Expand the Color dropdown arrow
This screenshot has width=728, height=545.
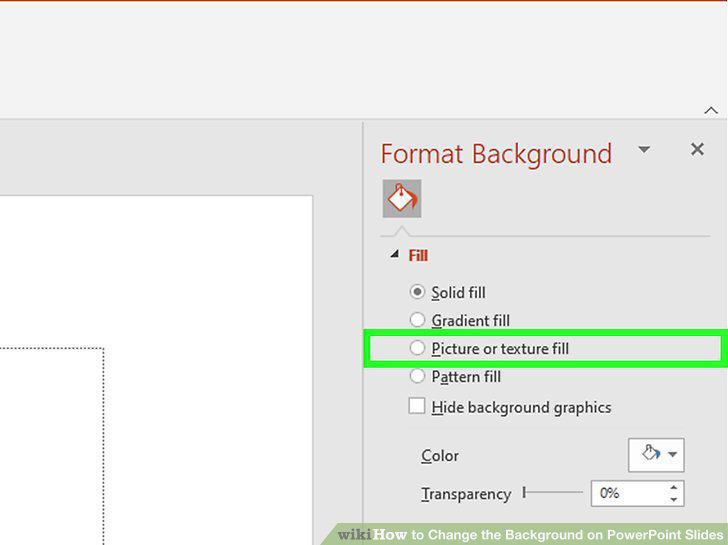[x=673, y=454]
